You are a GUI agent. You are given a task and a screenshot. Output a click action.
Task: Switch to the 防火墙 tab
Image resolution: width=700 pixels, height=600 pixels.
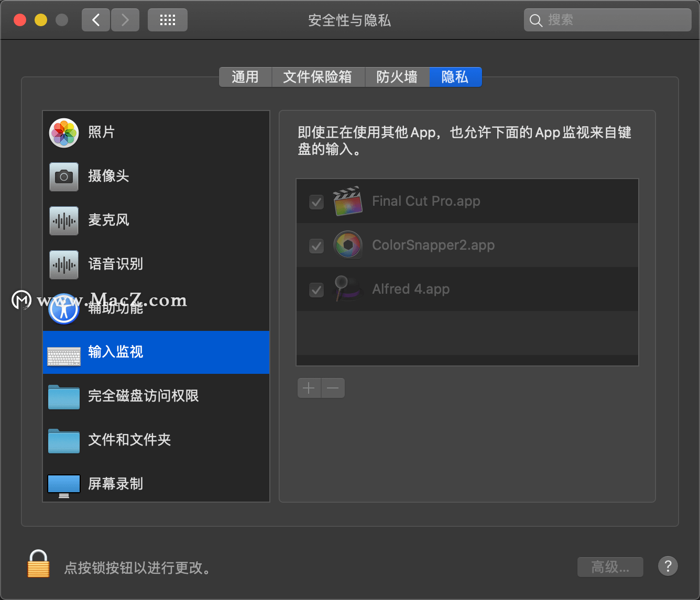[397, 77]
